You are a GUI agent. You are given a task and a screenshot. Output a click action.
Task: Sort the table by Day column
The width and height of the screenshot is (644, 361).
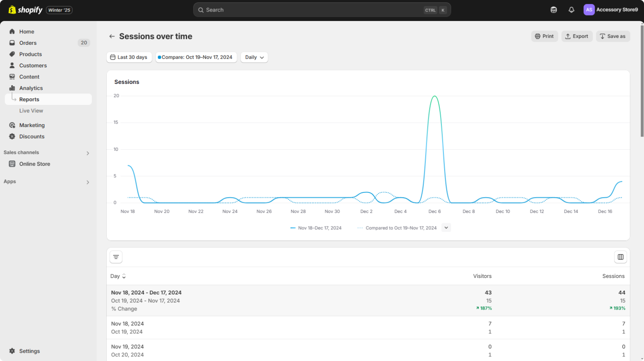[118, 276]
